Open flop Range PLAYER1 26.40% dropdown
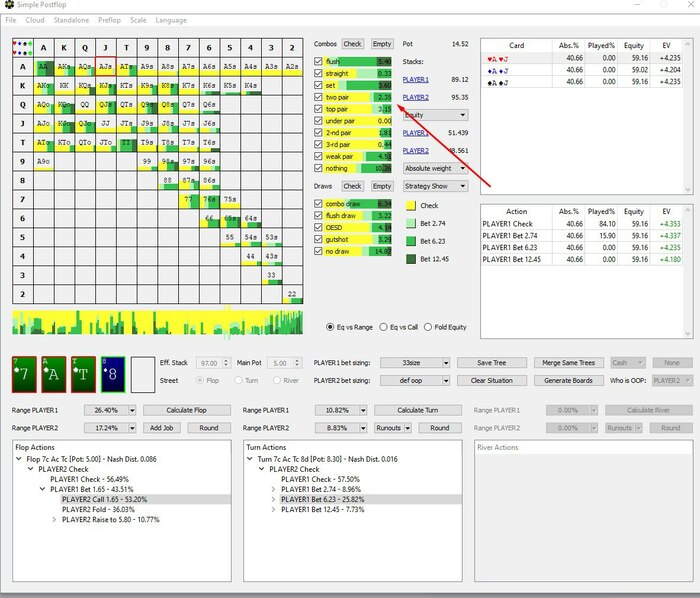Screen dimensions: 700x598 [110, 410]
